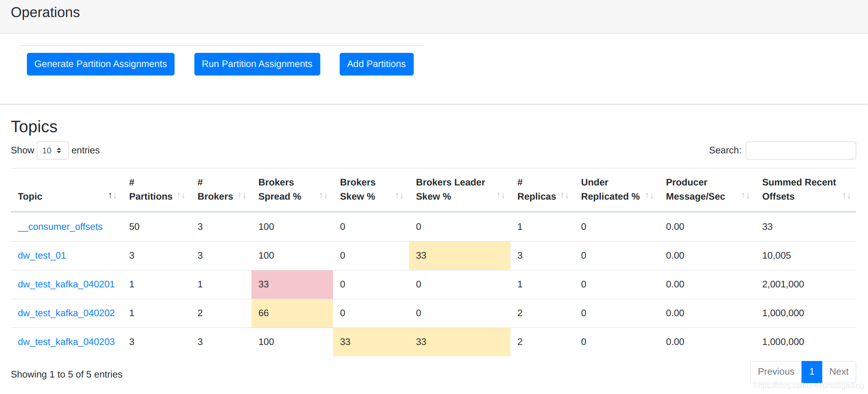Click the Operations section heading
The width and height of the screenshot is (868, 394).
click(x=45, y=12)
